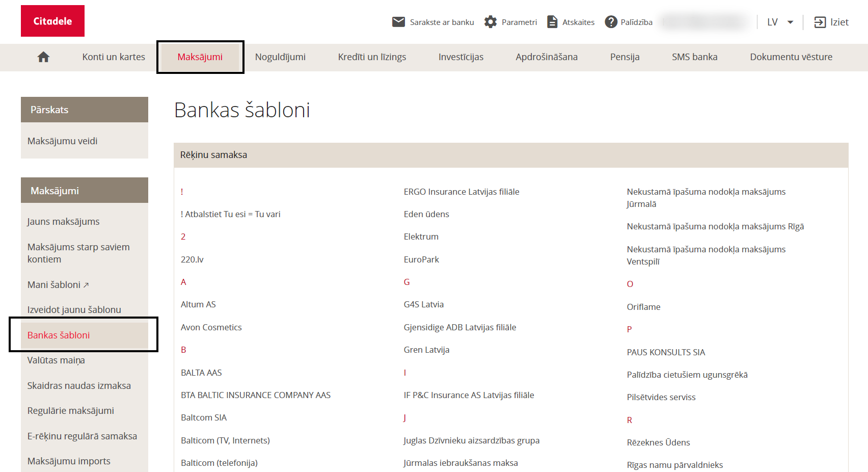868x472 pixels.
Task: Select Nekustamā īpašuma nodokļa maksājums Jūrmalā
Action: tap(706, 198)
